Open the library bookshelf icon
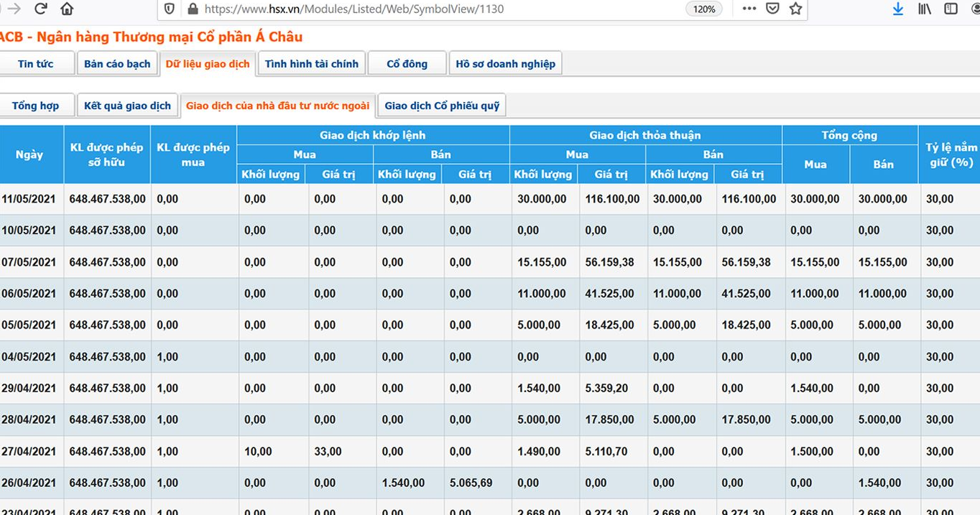This screenshot has height=515, width=980. click(x=925, y=9)
